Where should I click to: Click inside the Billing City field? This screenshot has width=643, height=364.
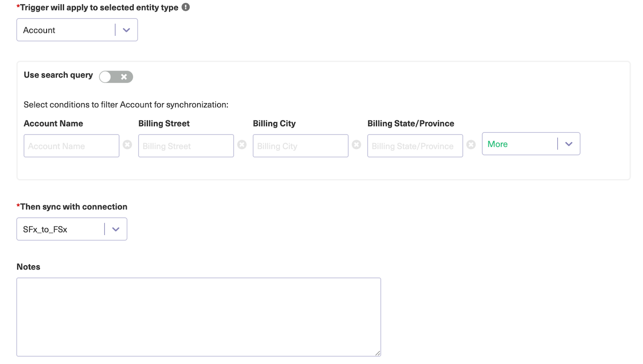(x=300, y=146)
